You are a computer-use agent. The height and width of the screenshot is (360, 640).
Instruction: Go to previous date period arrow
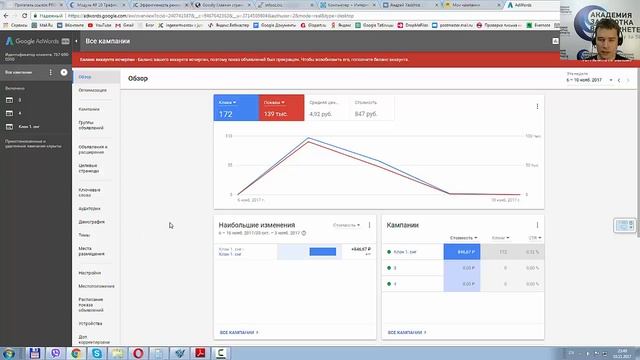619,80
